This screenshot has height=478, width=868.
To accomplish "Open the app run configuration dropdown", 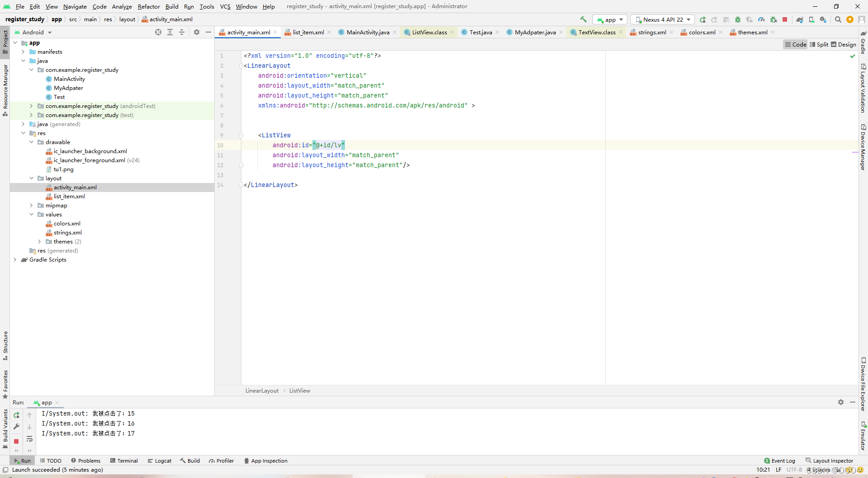I will pos(610,19).
